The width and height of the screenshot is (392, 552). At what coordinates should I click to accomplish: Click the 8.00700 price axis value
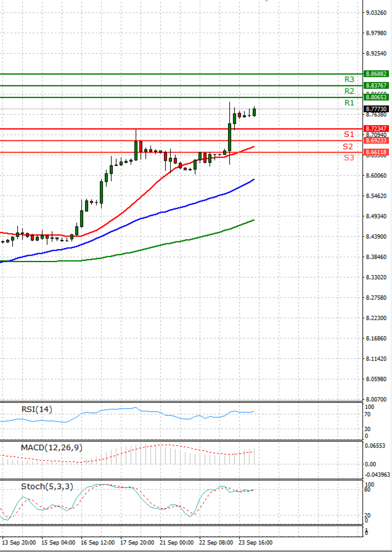(376, 399)
